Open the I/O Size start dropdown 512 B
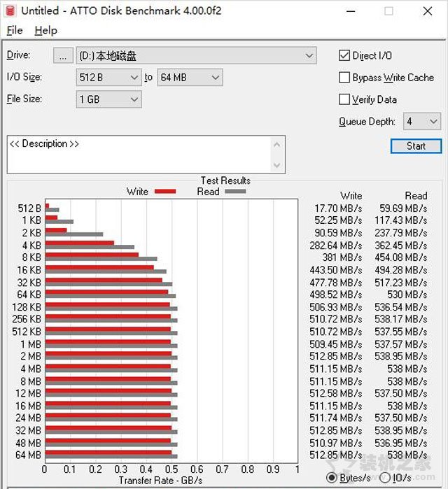The width and height of the screenshot is (448, 489). coord(109,78)
